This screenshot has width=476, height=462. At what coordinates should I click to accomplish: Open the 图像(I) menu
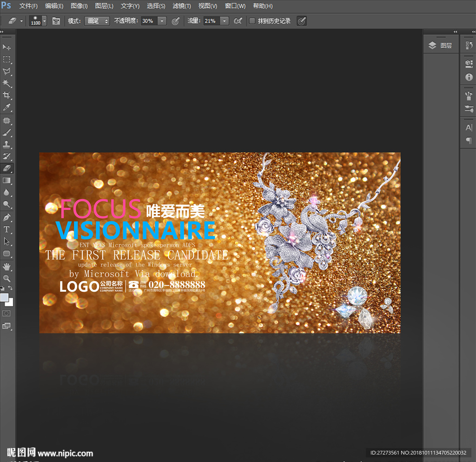[79, 6]
